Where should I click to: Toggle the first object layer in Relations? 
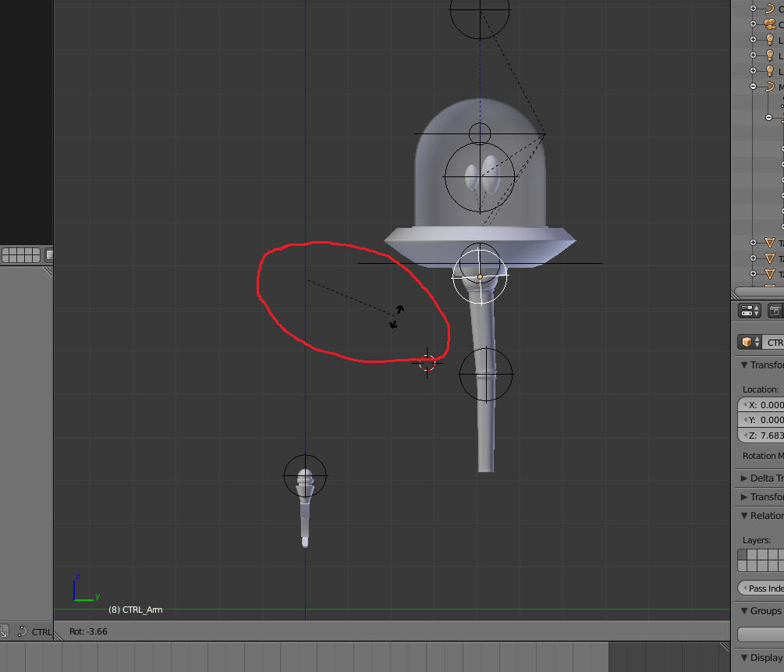click(743, 554)
